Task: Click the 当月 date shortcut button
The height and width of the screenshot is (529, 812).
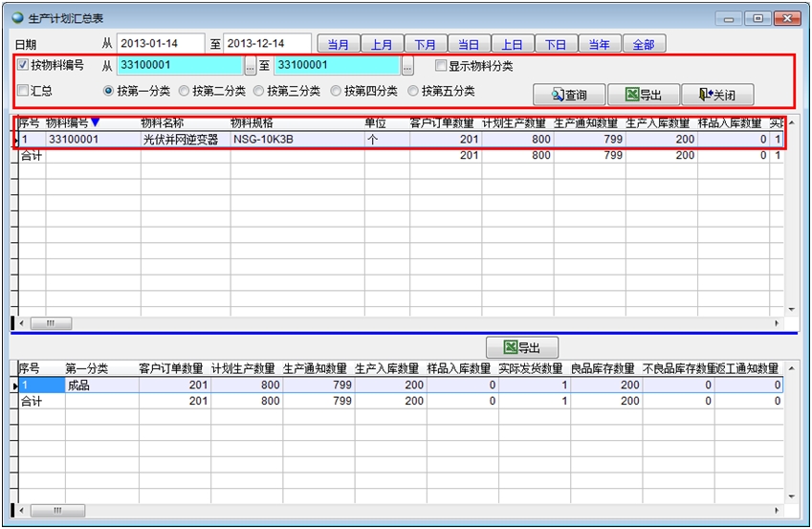Action: [339, 44]
